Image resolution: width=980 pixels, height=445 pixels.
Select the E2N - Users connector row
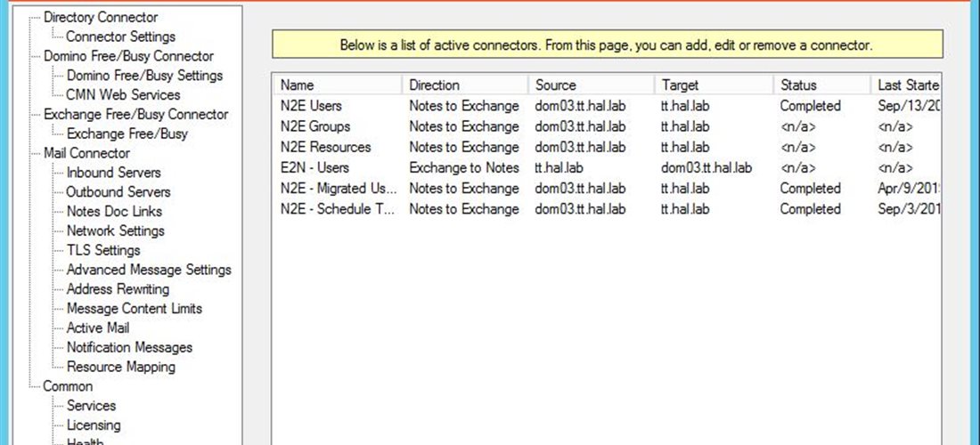point(314,167)
